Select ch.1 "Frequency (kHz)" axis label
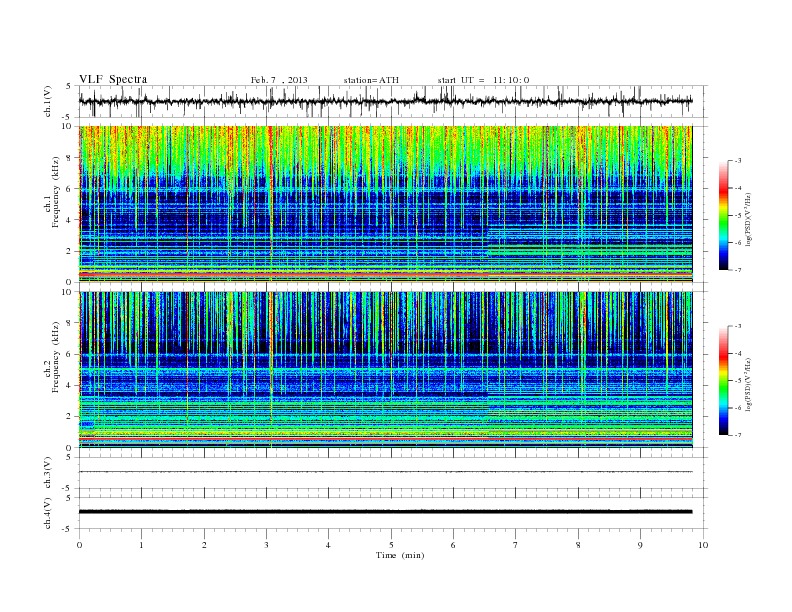 click(x=56, y=192)
